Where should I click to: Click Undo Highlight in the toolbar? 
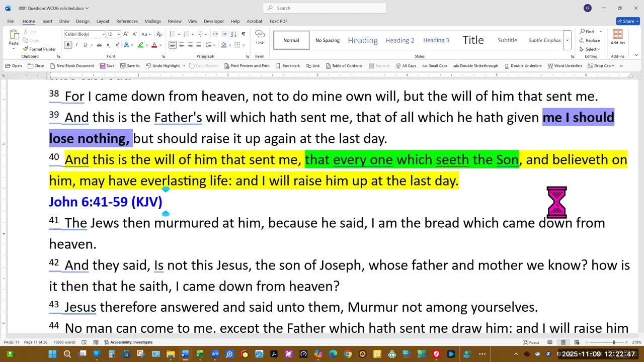[163, 66]
